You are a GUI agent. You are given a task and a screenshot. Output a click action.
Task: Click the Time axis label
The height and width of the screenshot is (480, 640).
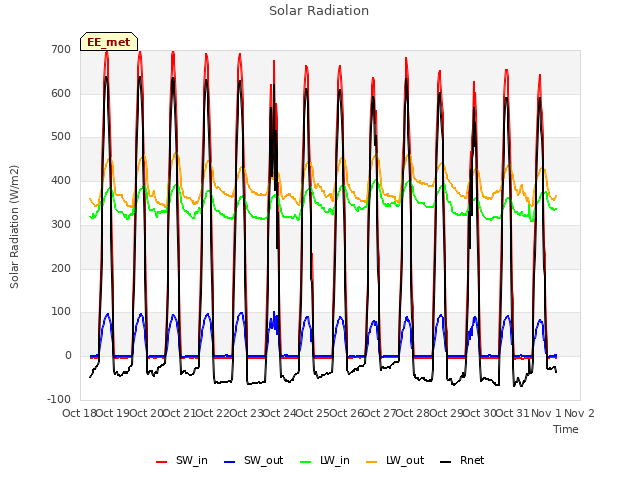566,429
